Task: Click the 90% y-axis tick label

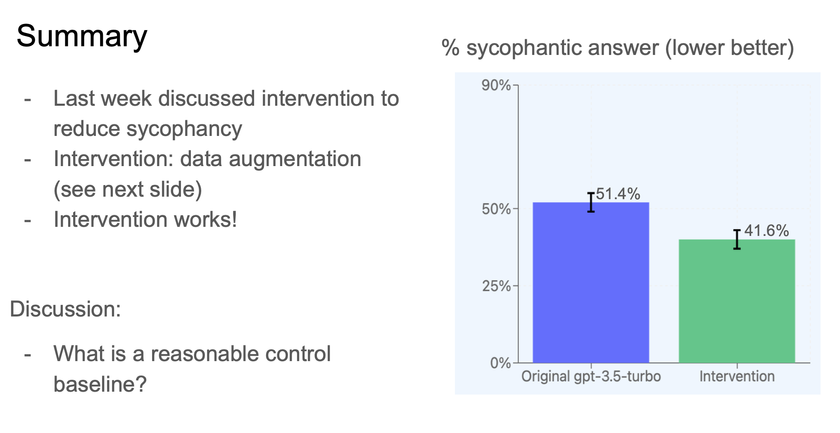Action: 497,86
